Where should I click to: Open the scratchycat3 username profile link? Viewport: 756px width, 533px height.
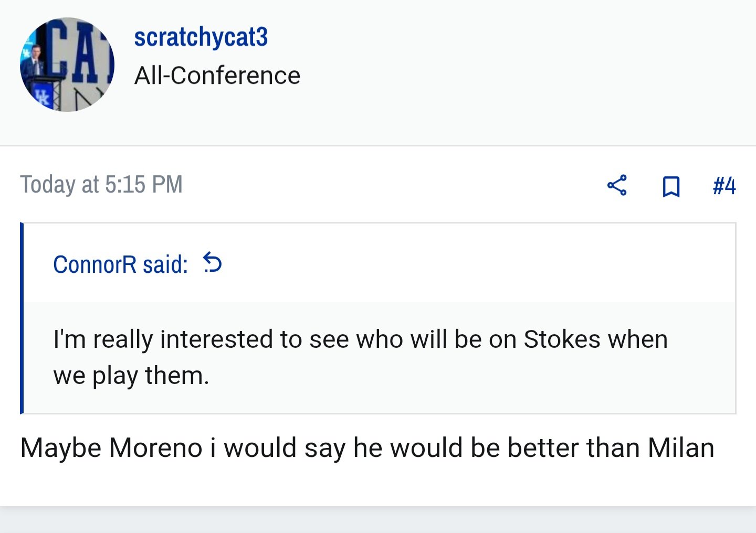click(x=201, y=37)
